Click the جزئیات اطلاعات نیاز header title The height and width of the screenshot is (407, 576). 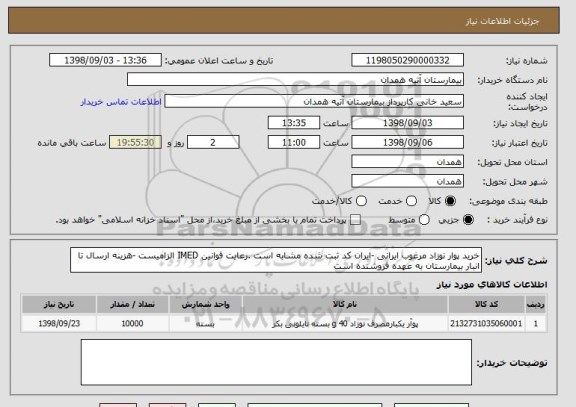click(x=502, y=21)
